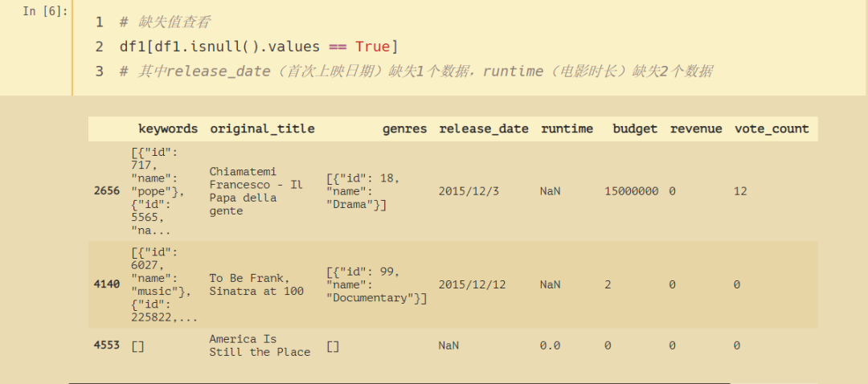Click runtime value 0.0

pos(551,345)
